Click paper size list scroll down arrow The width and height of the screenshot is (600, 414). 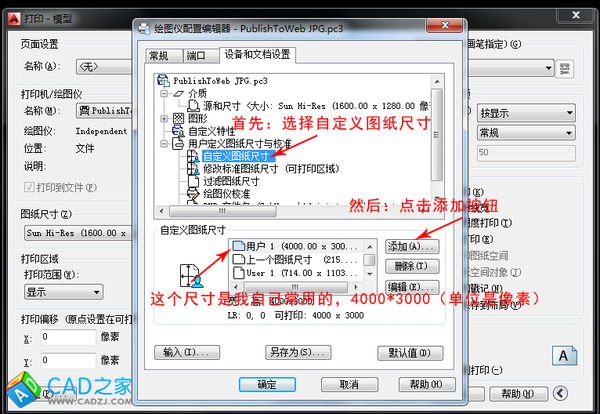coord(370,274)
